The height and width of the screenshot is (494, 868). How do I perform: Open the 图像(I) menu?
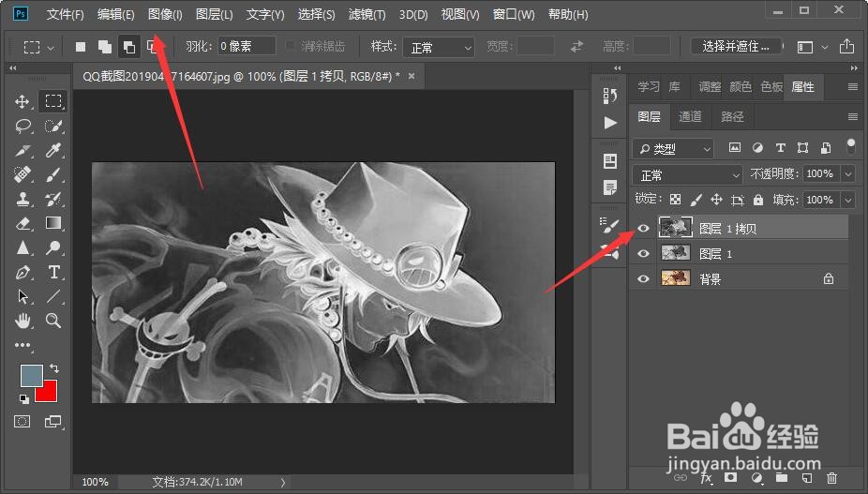[x=165, y=14]
